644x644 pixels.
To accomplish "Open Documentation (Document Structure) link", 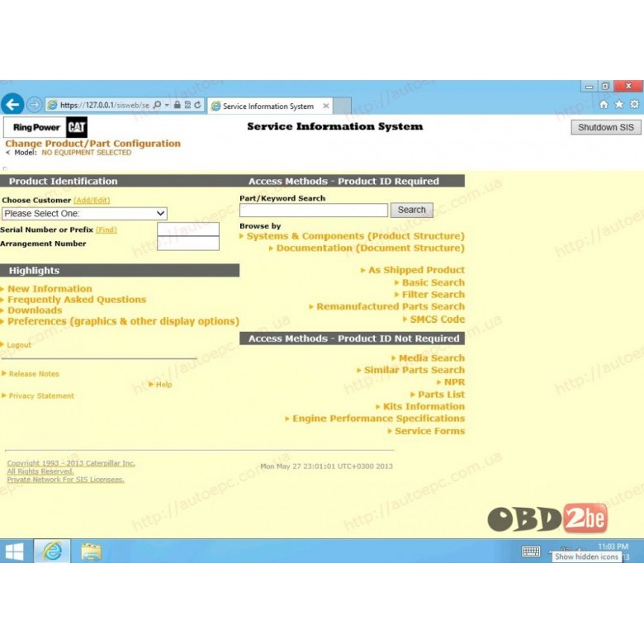I will pos(371,248).
